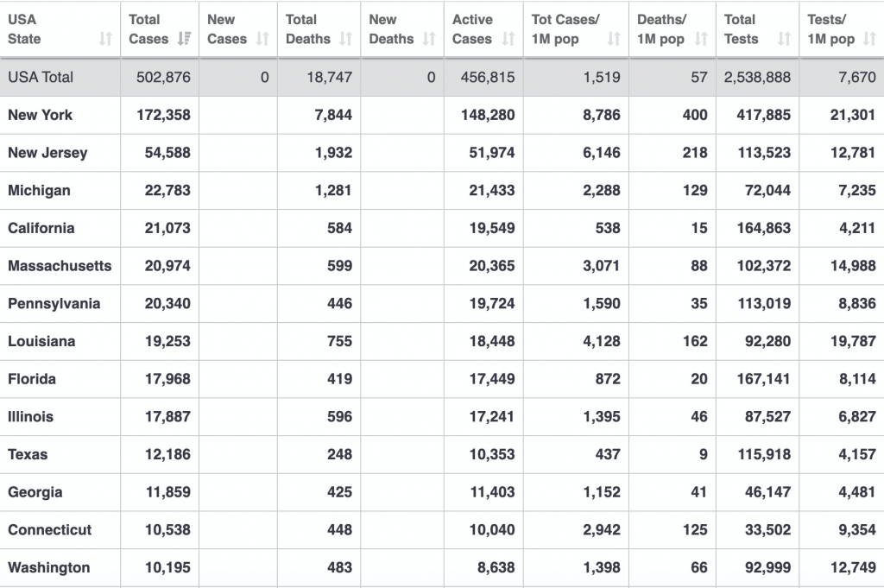Image resolution: width=884 pixels, height=588 pixels.
Task: Select the Washington state name
Action: point(48,567)
